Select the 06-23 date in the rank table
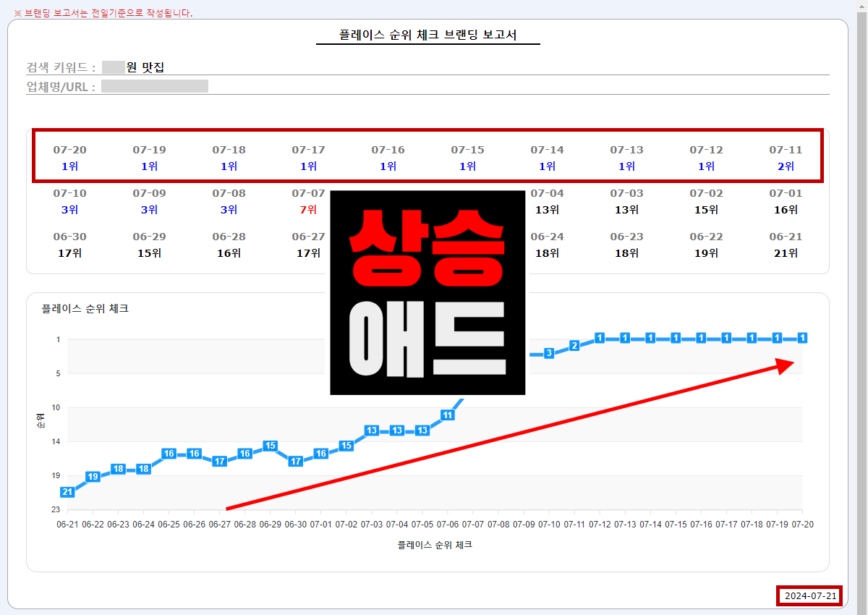 point(626,237)
